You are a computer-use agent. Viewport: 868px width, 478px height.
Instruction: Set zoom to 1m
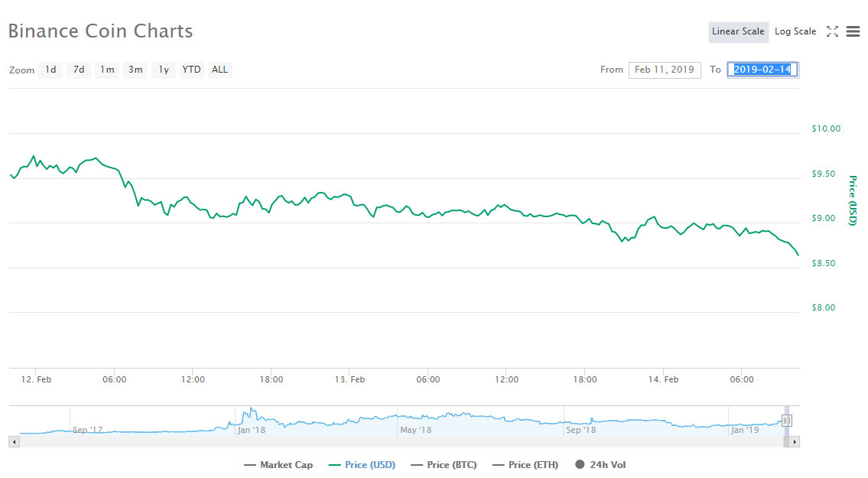tap(107, 70)
